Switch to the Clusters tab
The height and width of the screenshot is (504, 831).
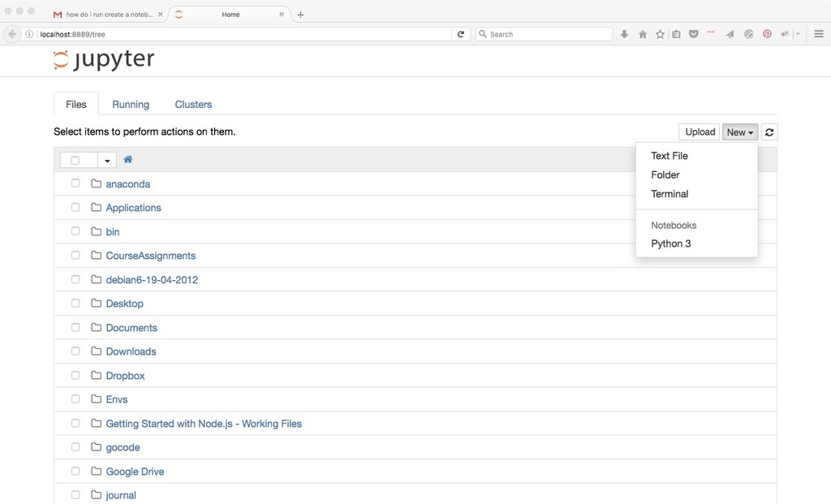[193, 105]
